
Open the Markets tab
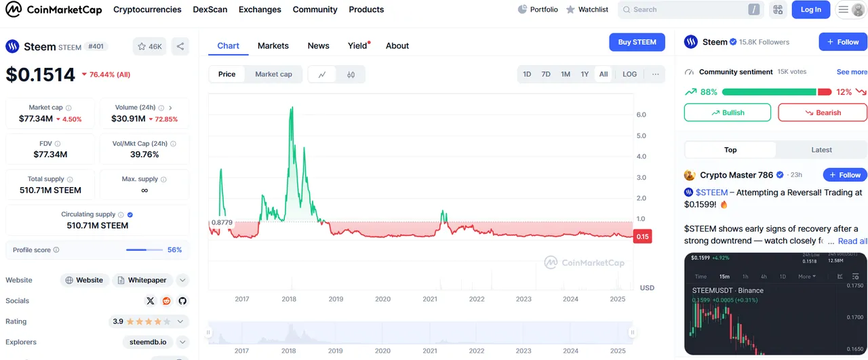pos(273,45)
